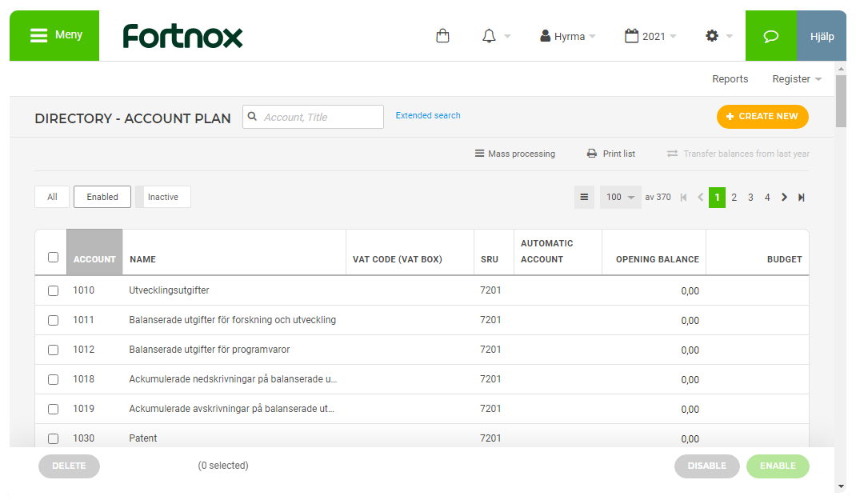The height and width of the screenshot is (504, 856).
Task: Click CREATE NEW button
Action: tap(762, 117)
